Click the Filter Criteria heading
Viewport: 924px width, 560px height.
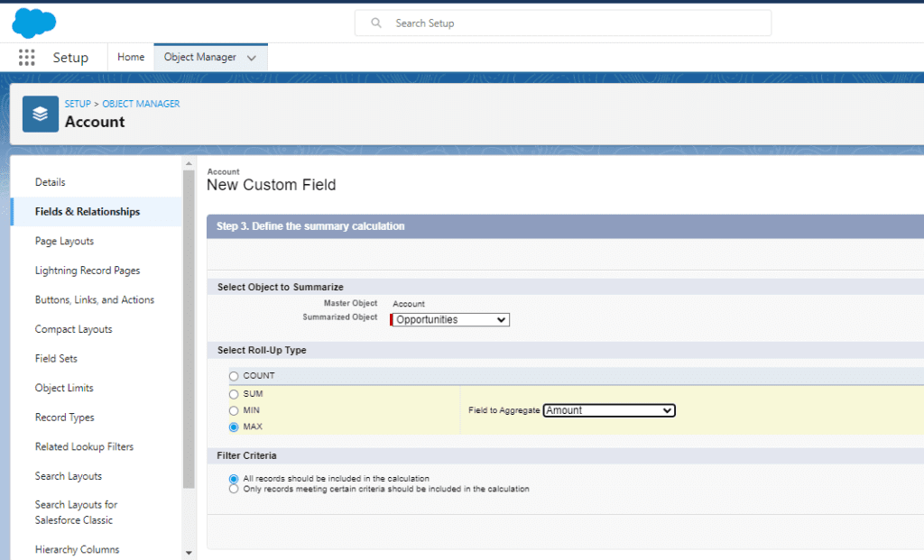click(x=246, y=455)
